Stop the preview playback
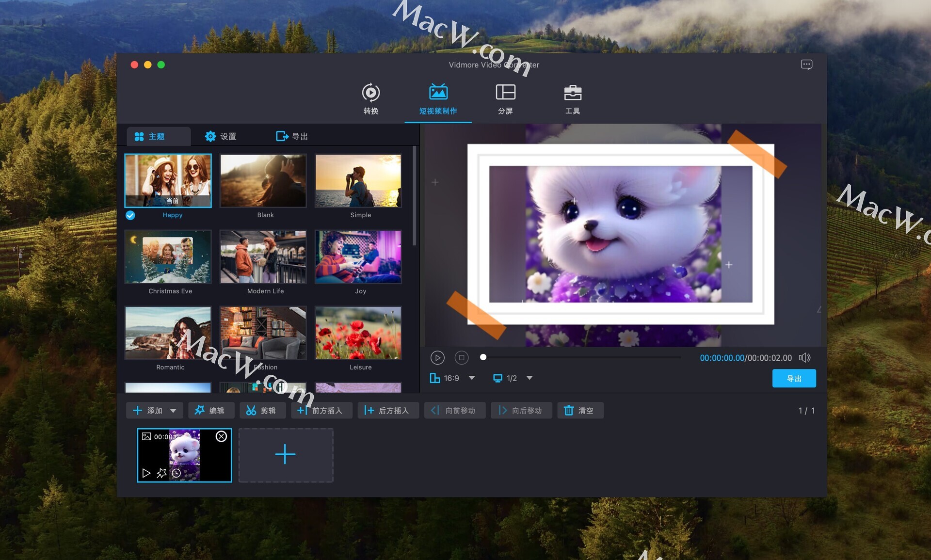The width and height of the screenshot is (931, 560). [462, 358]
